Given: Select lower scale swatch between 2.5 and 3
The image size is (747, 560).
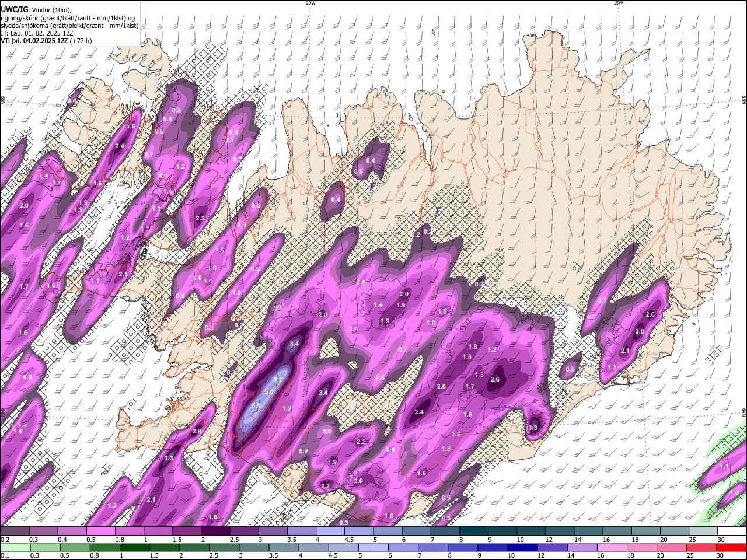Looking at the screenshot, I should [224, 547].
